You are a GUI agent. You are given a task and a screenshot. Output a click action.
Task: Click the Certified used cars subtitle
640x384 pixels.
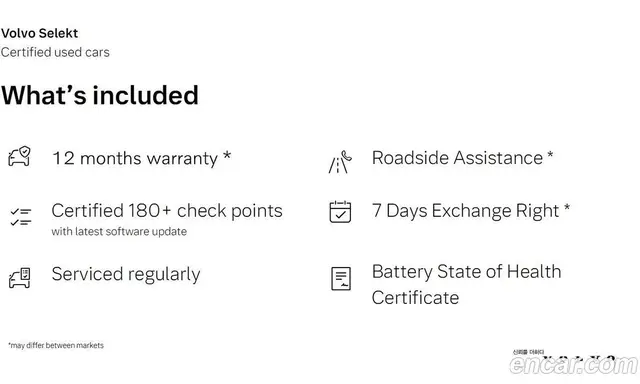55,52
